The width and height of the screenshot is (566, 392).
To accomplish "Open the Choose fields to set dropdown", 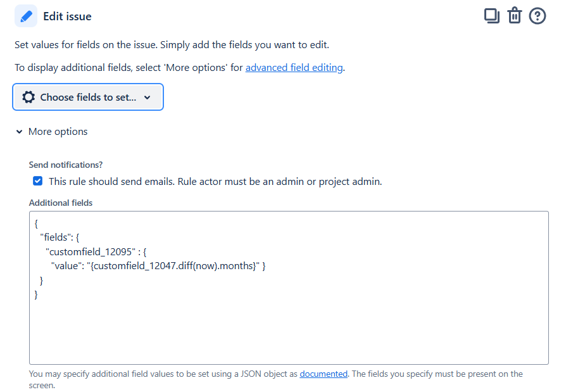I will pyautogui.click(x=87, y=97).
